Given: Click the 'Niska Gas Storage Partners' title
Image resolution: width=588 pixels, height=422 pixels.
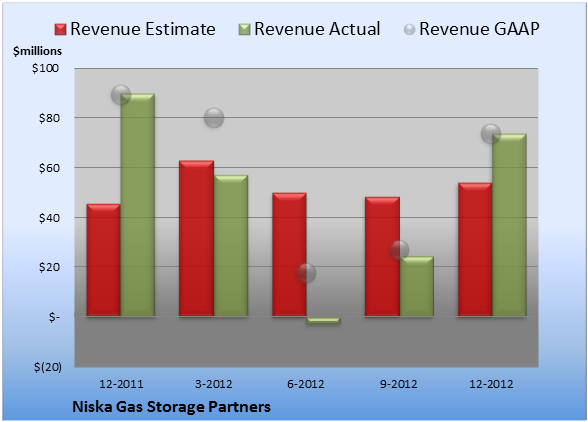Looking at the screenshot, I should point(171,407).
